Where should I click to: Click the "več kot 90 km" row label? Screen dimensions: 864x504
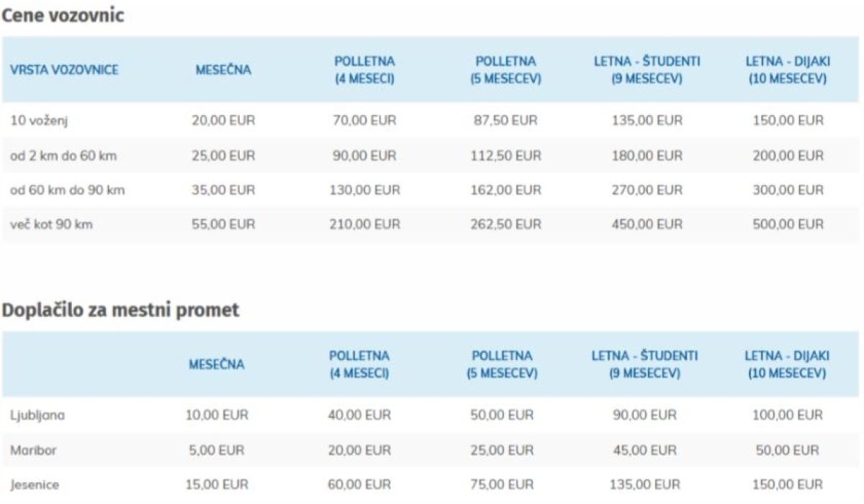[x=51, y=225]
